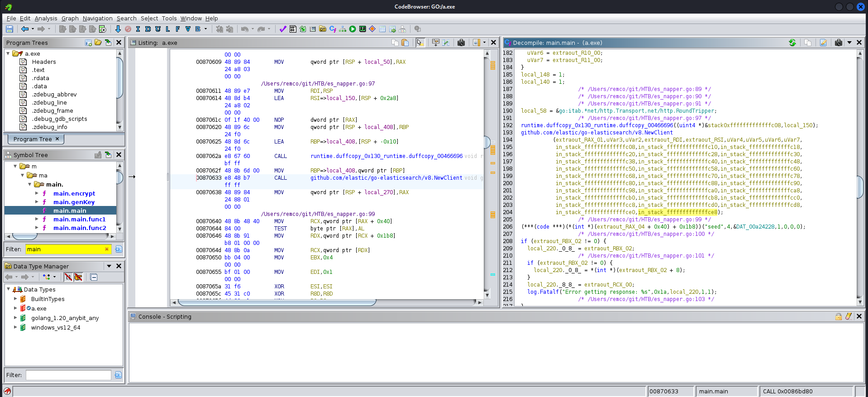Click the Decompile panel refresh icon
The width and height of the screenshot is (868, 397).
coord(792,43)
